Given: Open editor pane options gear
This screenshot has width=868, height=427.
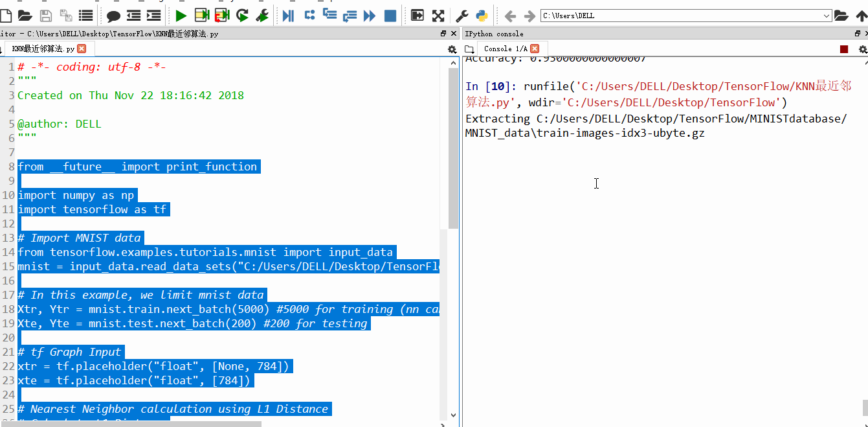Looking at the screenshot, I should [452, 49].
